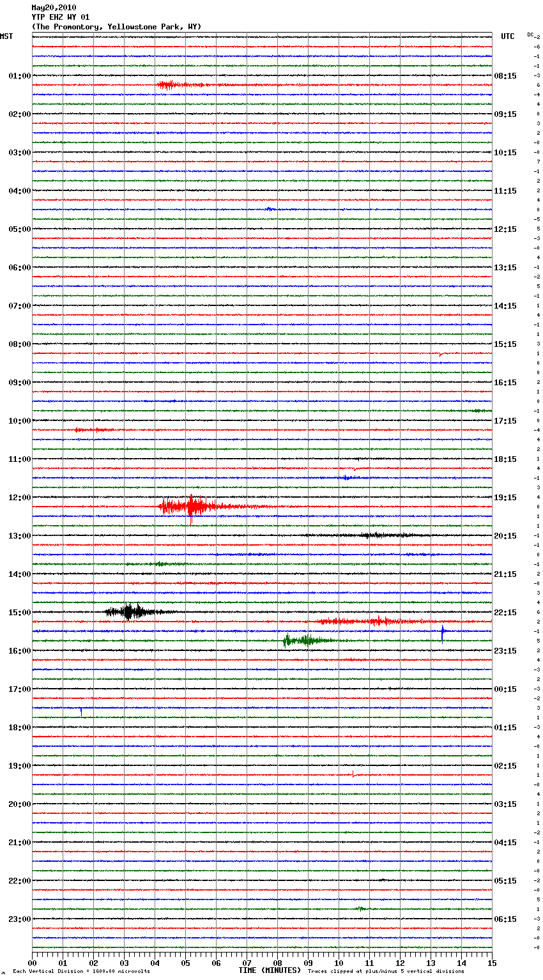Image resolution: width=543 pixels, height=980 pixels.
Task: Select the 19:00 MST hour label
Action: click(x=20, y=766)
